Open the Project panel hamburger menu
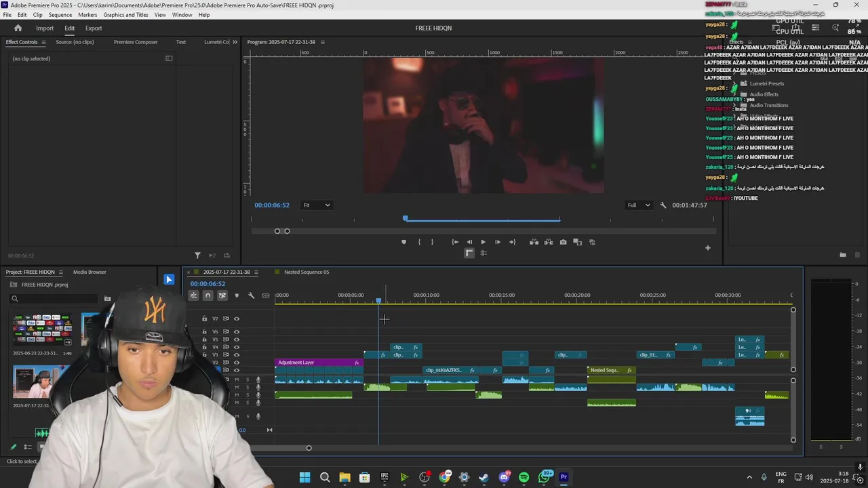The image size is (868, 488). click(x=60, y=272)
